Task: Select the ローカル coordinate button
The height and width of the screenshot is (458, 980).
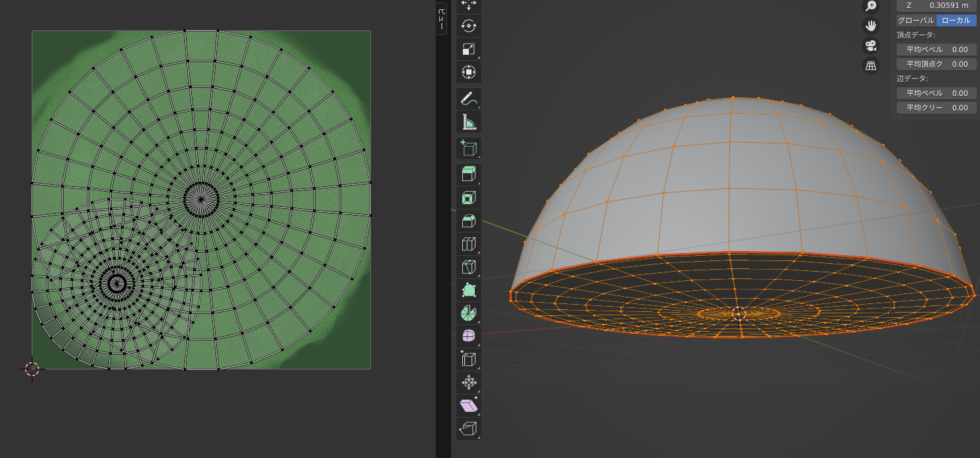Action: click(956, 20)
